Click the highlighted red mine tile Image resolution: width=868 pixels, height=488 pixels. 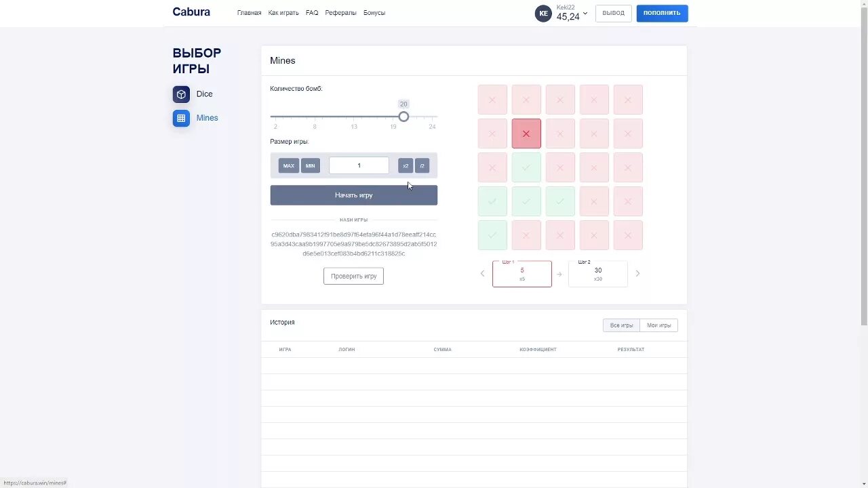526,134
